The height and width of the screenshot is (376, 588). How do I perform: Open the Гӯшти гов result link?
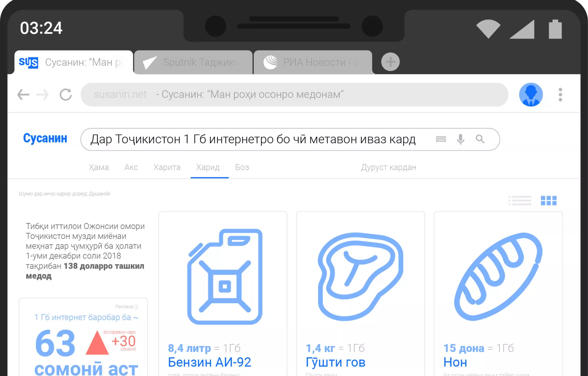(335, 362)
